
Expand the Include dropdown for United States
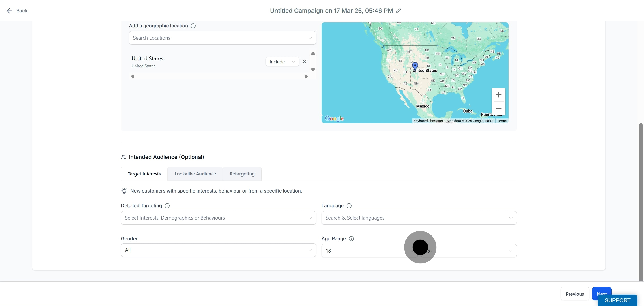(x=282, y=62)
